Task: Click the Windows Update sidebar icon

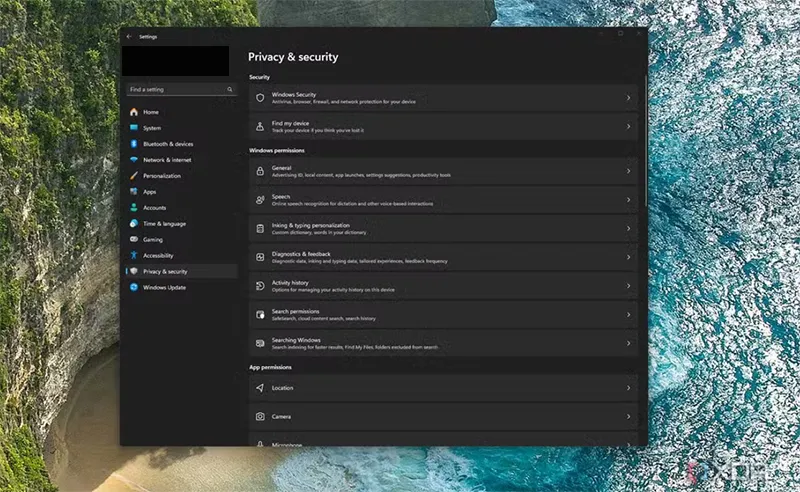Action: tap(133, 287)
